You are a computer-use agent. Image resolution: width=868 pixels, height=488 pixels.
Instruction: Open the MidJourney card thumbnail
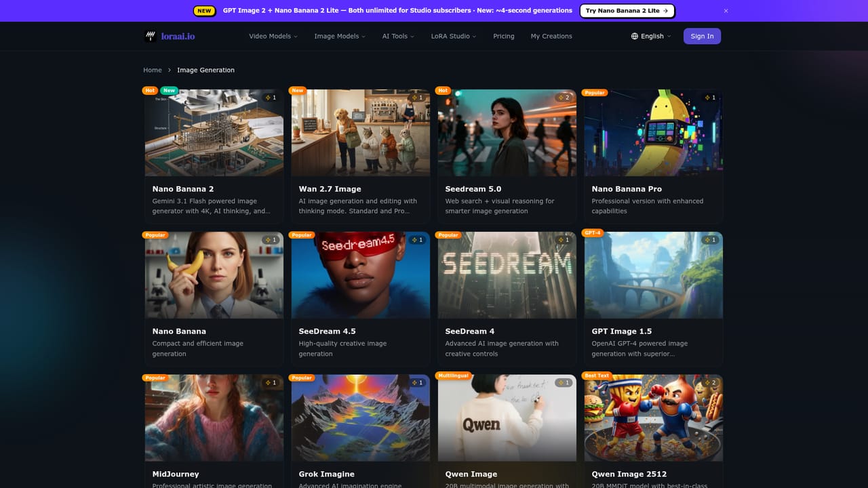214,418
